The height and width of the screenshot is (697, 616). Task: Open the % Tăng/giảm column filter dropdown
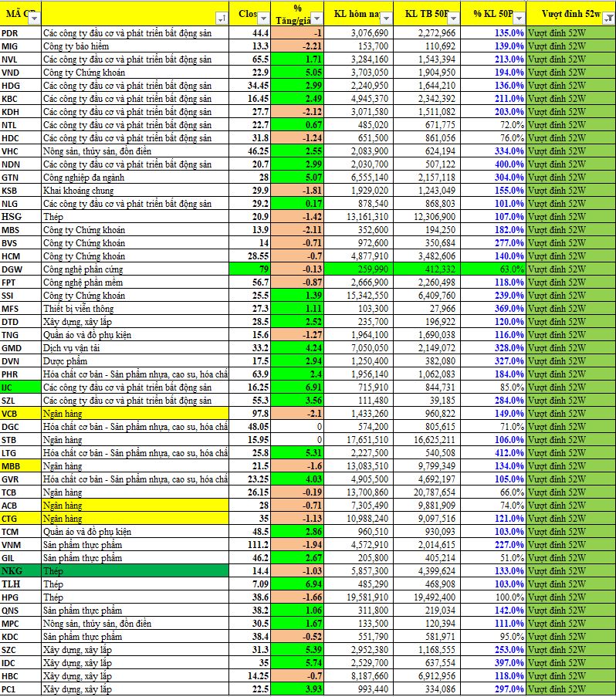[315, 19]
